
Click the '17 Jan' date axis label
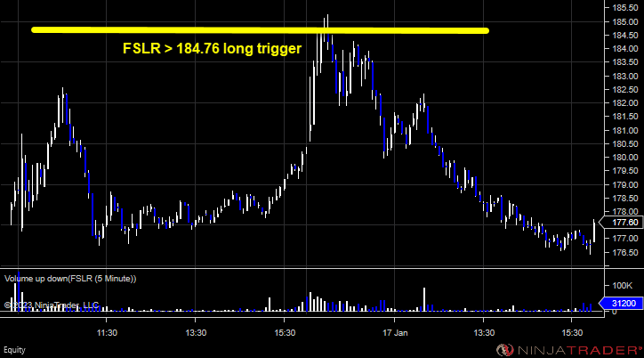[395, 332]
